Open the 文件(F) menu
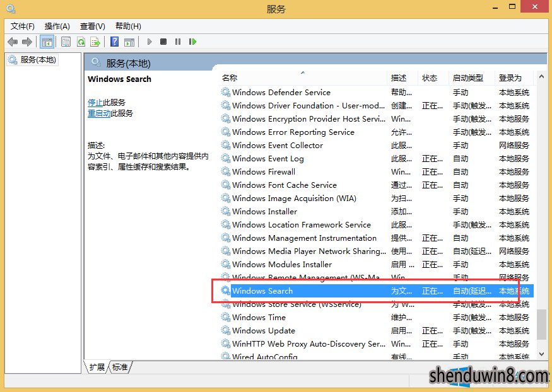This screenshot has width=552, height=392. click(x=23, y=26)
